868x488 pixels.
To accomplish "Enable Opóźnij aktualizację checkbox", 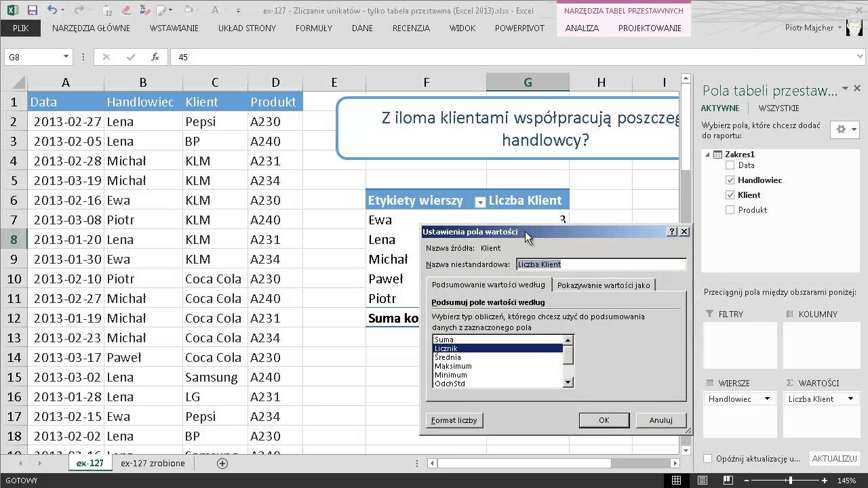I will (708, 459).
